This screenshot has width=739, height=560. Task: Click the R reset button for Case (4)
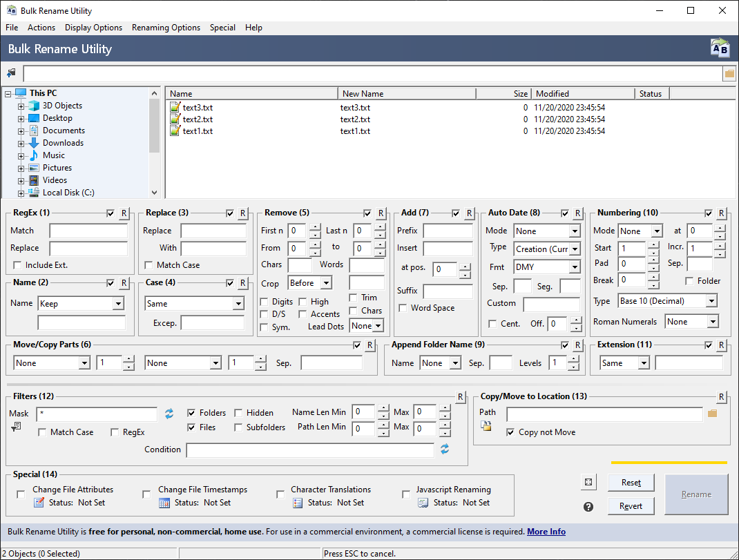pos(242,283)
